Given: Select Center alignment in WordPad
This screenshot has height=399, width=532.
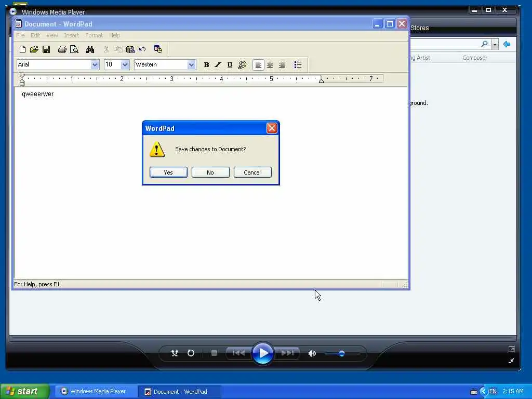Looking at the screenshot, I should 270,65.
